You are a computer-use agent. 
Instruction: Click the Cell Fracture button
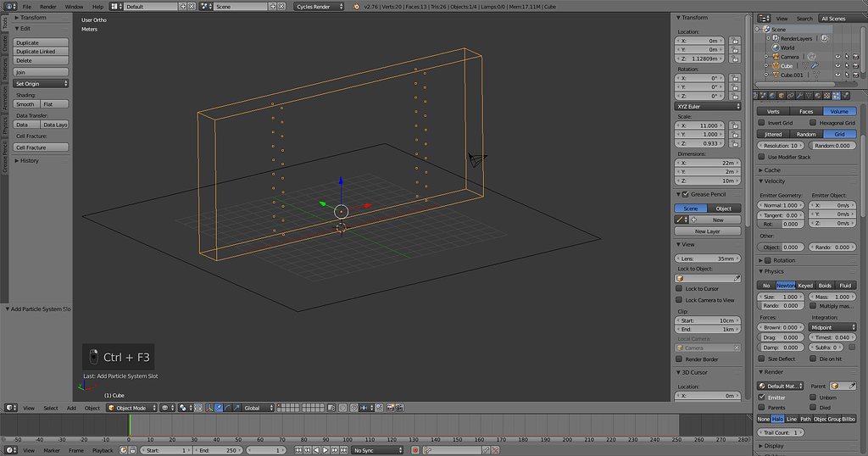(x=41, y=147)
